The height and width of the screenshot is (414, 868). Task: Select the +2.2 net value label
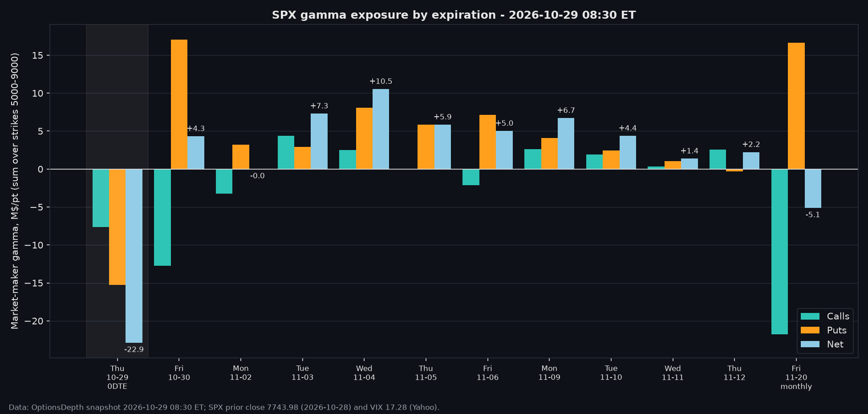click(x=751, y=145)
